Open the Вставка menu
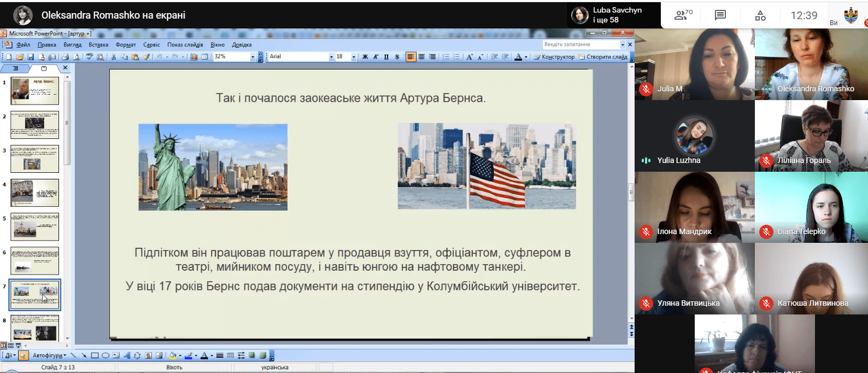 (98, 45)
